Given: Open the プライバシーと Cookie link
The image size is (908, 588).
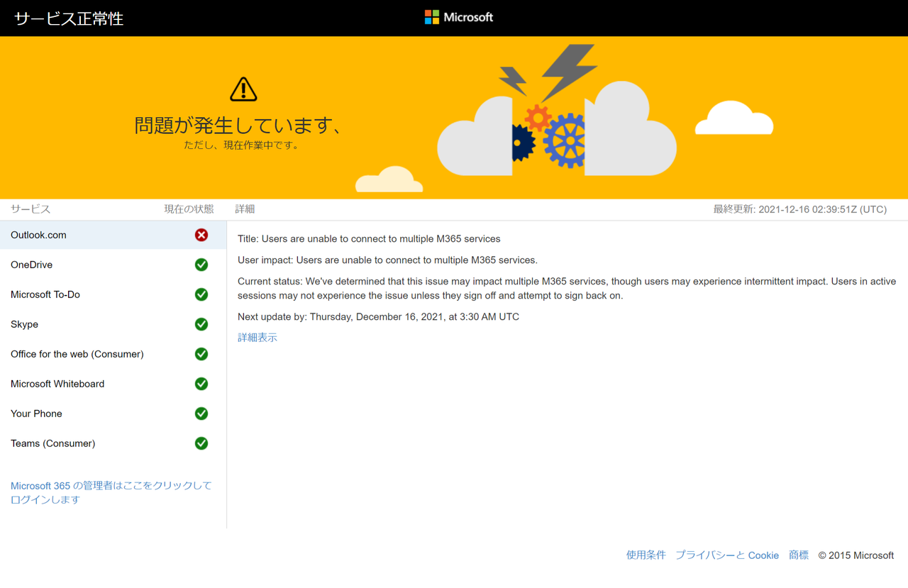Looking at the screenshot, I should pos(727,555).
